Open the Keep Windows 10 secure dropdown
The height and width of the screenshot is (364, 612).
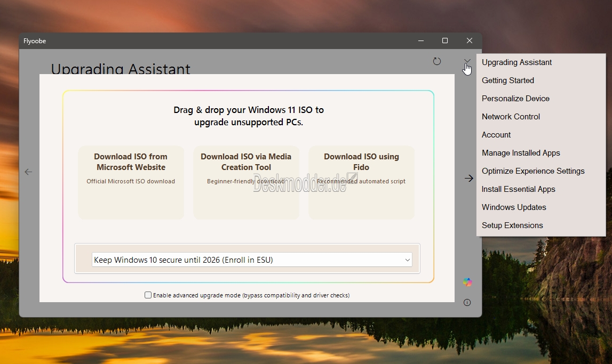(252, 260)
